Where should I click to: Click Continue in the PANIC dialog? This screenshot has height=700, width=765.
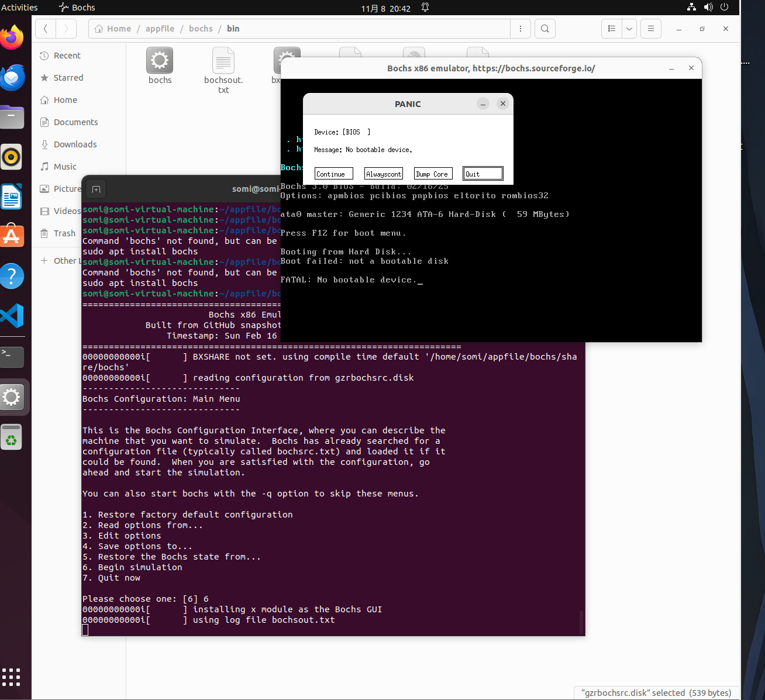click(334, 174)
